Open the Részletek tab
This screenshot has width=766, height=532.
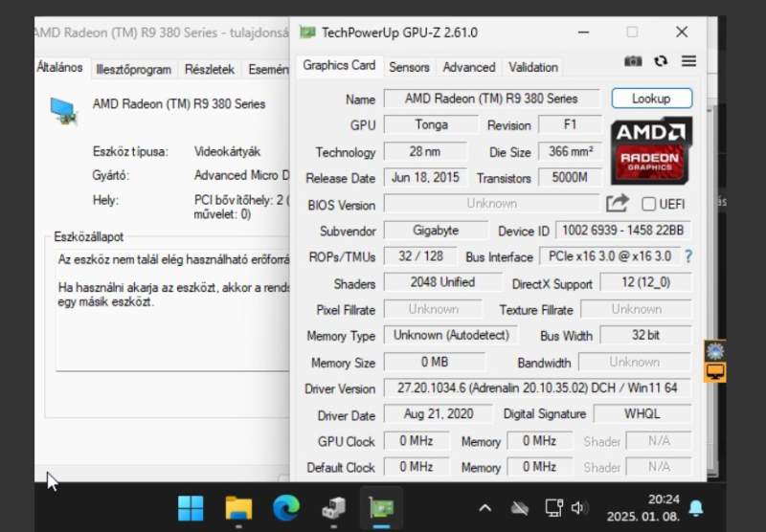[x=210, y=69]
